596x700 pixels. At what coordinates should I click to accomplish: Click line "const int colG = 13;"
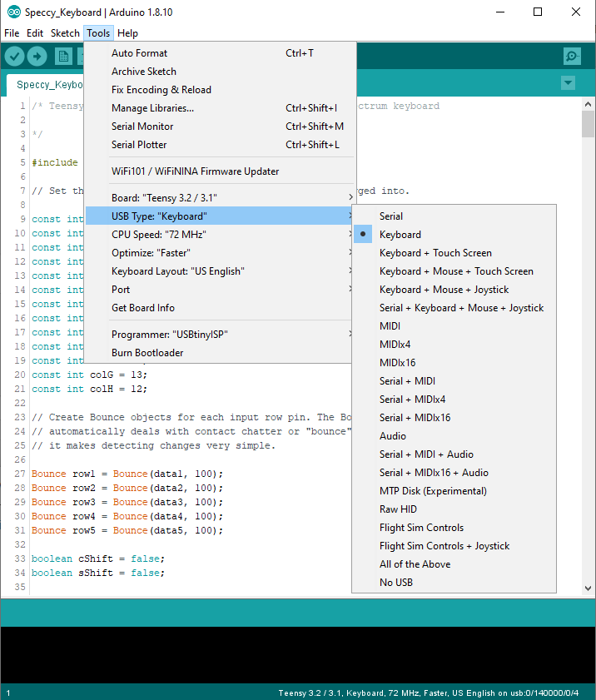tap(89, 375)
